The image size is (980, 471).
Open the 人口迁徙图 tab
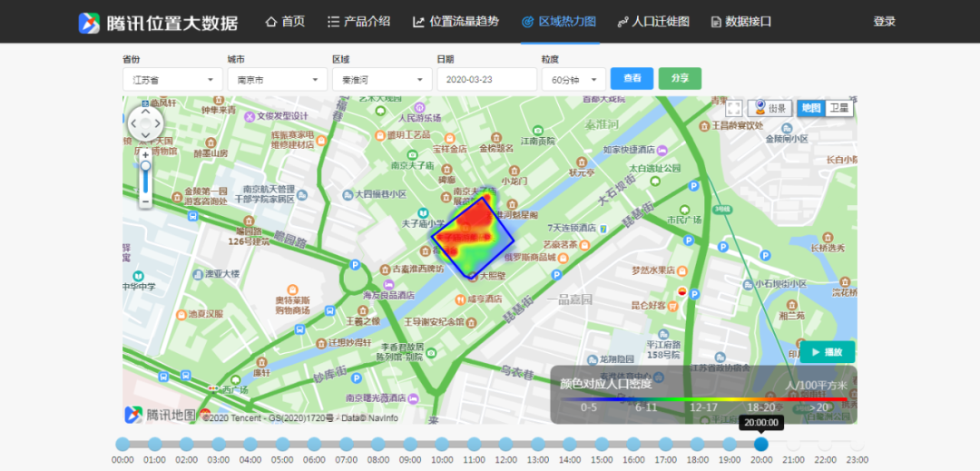[x=653, y=22]
